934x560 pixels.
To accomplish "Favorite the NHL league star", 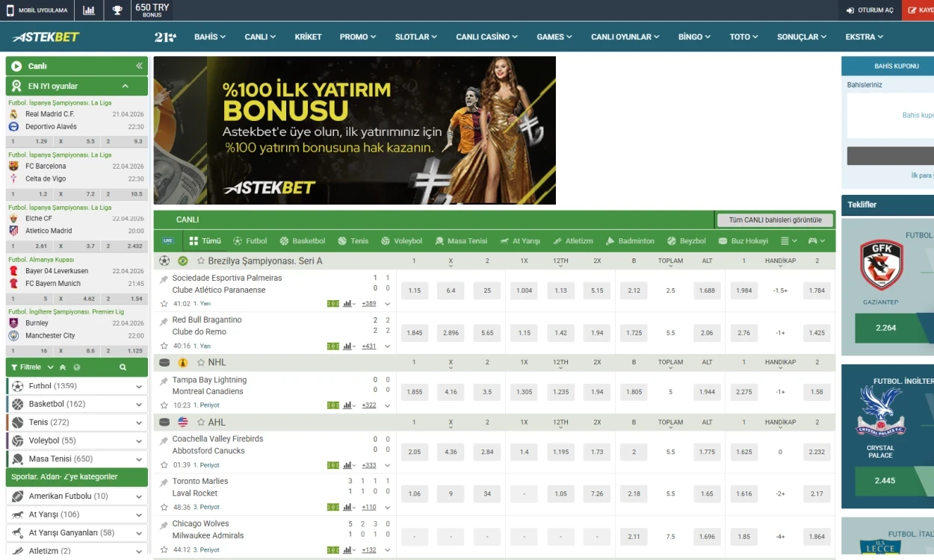I will (201, 362).
